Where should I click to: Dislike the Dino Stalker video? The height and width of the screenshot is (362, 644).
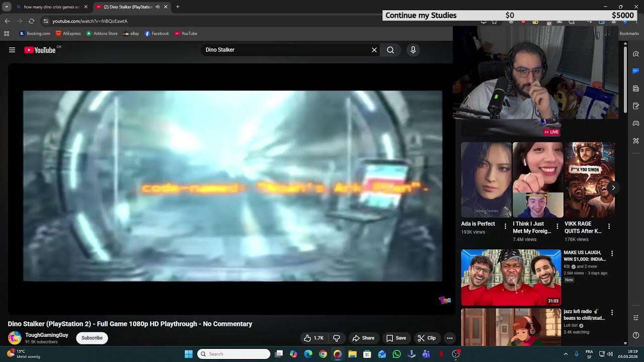tap(337, 338)
